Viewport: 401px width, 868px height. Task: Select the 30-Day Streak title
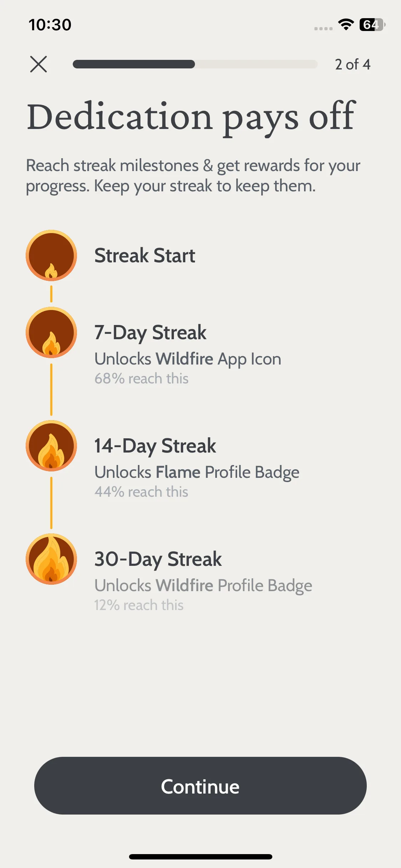[x=158, y=559]
